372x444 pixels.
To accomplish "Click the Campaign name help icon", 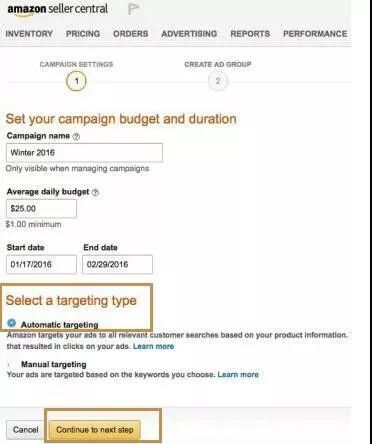I will pos(76,136).
